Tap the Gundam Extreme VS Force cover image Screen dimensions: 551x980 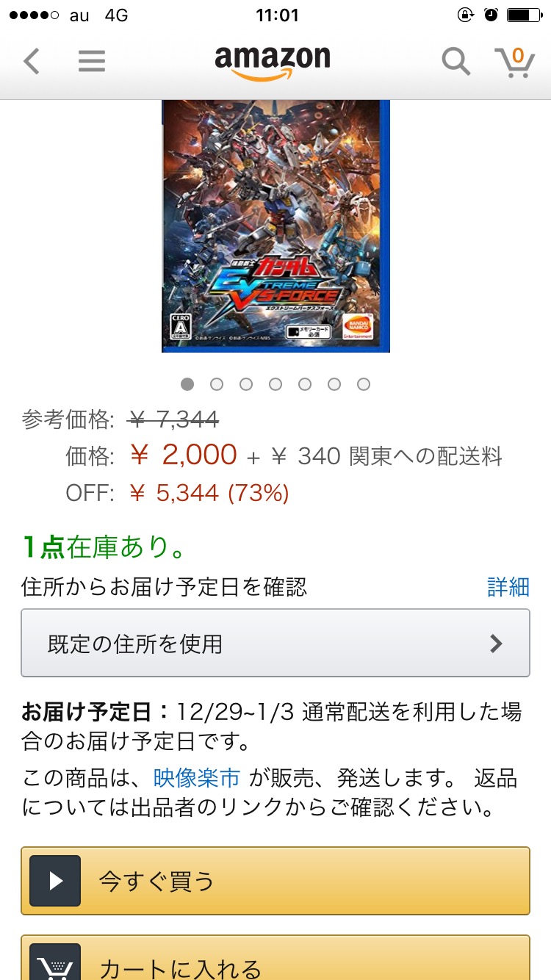tap(275, 226)
